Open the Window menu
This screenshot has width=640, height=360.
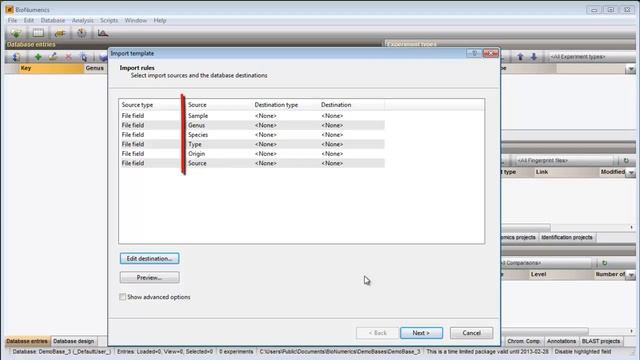[136, 20]
